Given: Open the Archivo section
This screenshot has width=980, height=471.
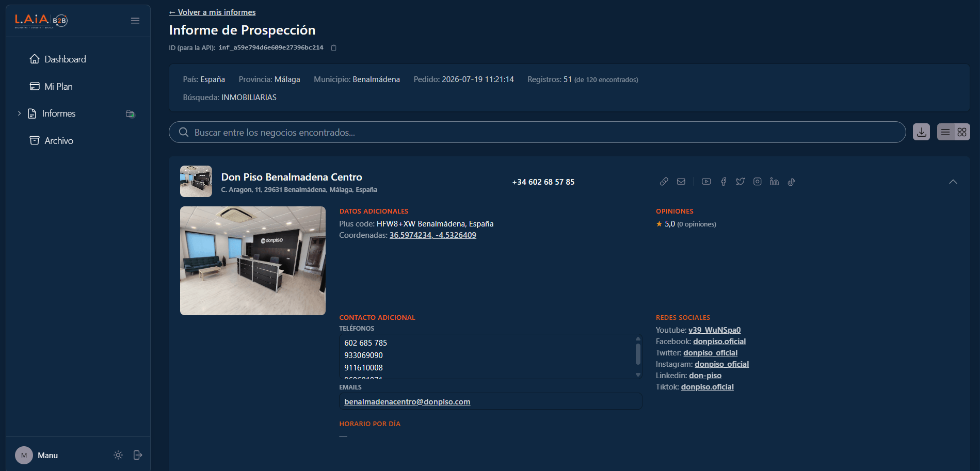Looking at the screenshot, I should click(52, 141).
